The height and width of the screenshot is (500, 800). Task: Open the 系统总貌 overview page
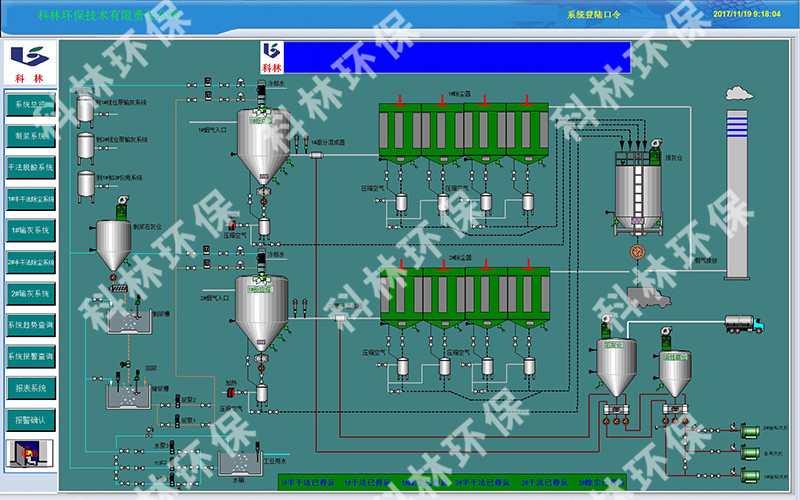coord(30,104)
